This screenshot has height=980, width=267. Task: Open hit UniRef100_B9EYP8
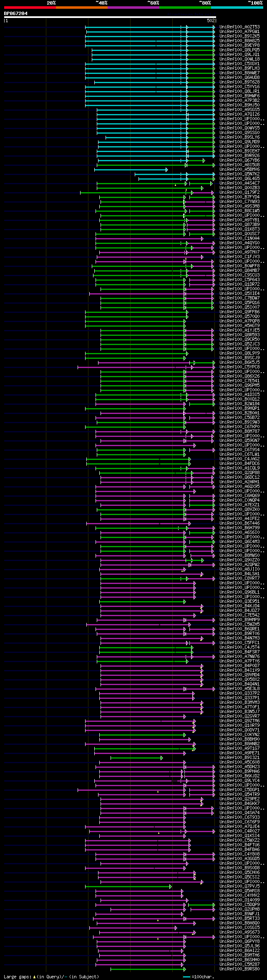[x=239, y=45]
